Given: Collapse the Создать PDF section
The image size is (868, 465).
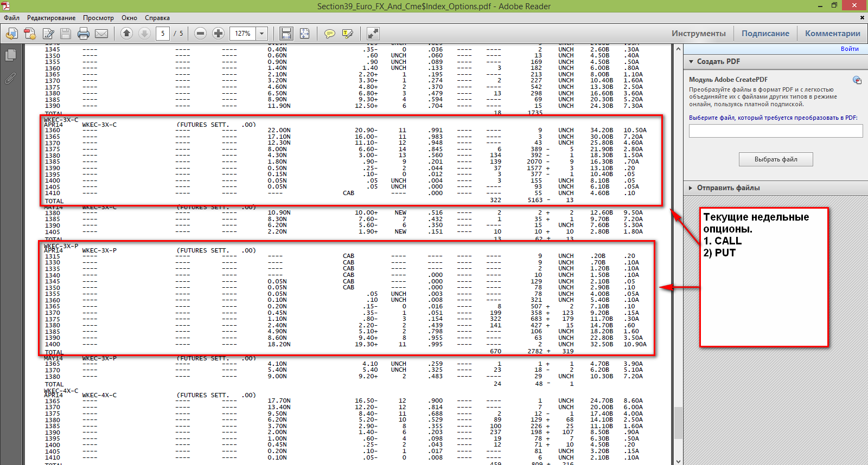Looking at the screenshot, I should click(691, 61).
